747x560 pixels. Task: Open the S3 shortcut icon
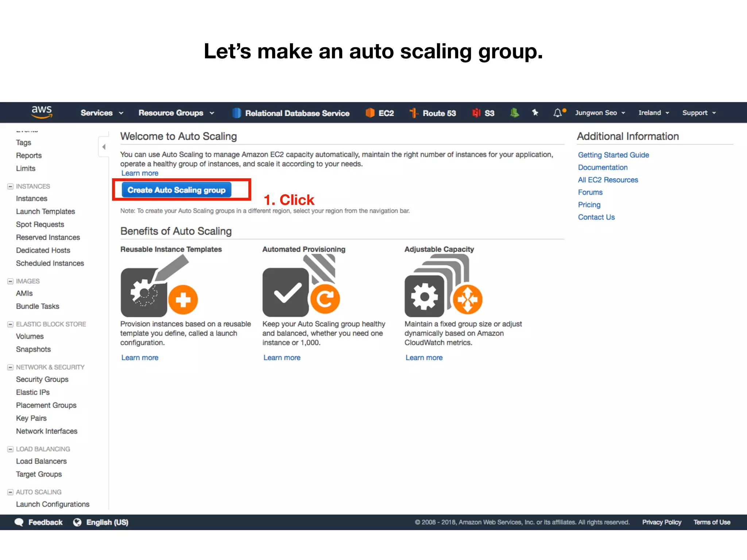pyautogui.click(x=476, y=113)
